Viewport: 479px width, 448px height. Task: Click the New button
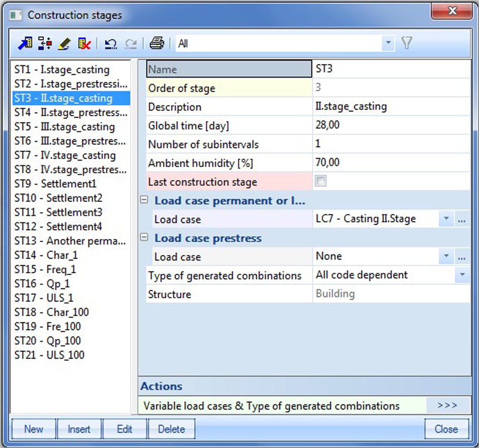(33, 429)
